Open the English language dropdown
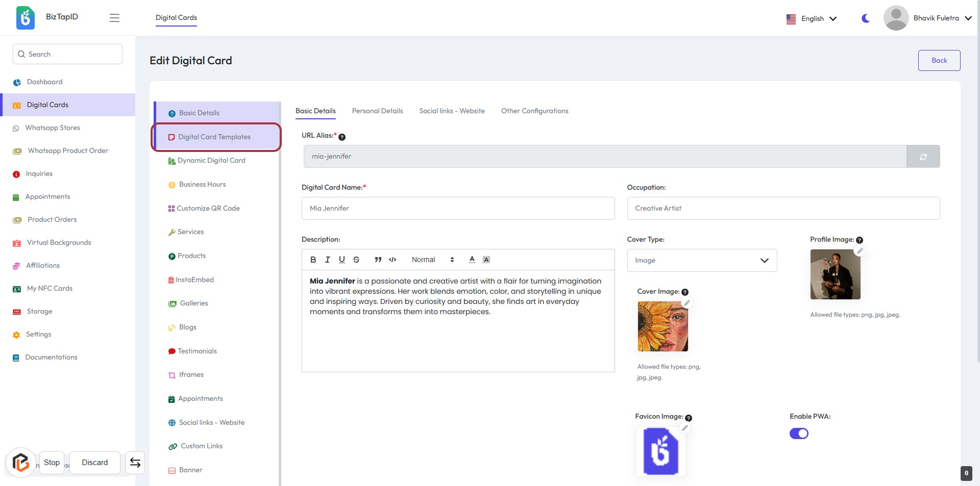Image resolution: width=980 pixels, height=486 pixels. [812, 18]
